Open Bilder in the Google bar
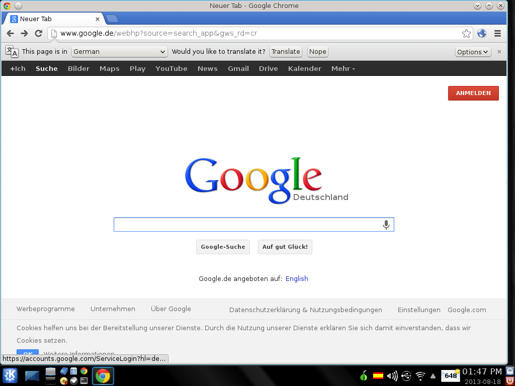 click(x=78, y=69)
